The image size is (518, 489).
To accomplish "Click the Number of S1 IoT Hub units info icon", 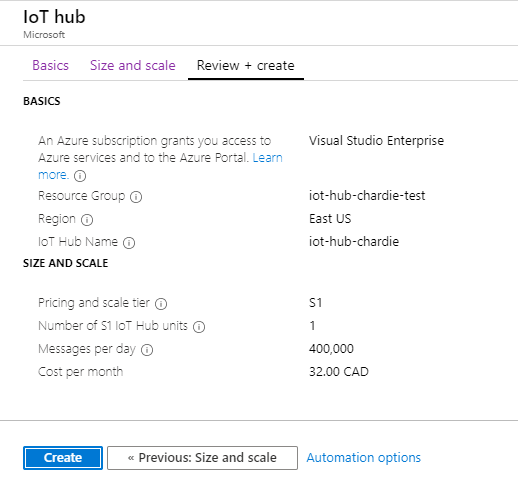I will [x=199, y=327].
